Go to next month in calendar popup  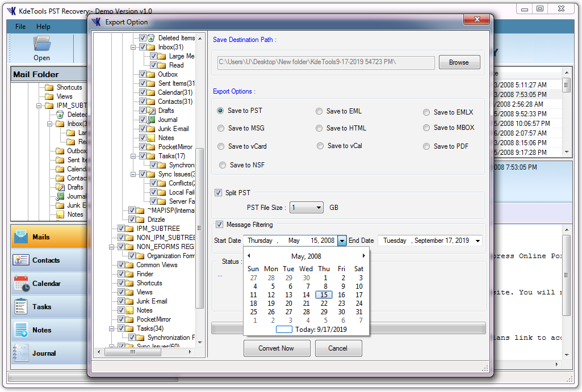(x=364, y=255)
